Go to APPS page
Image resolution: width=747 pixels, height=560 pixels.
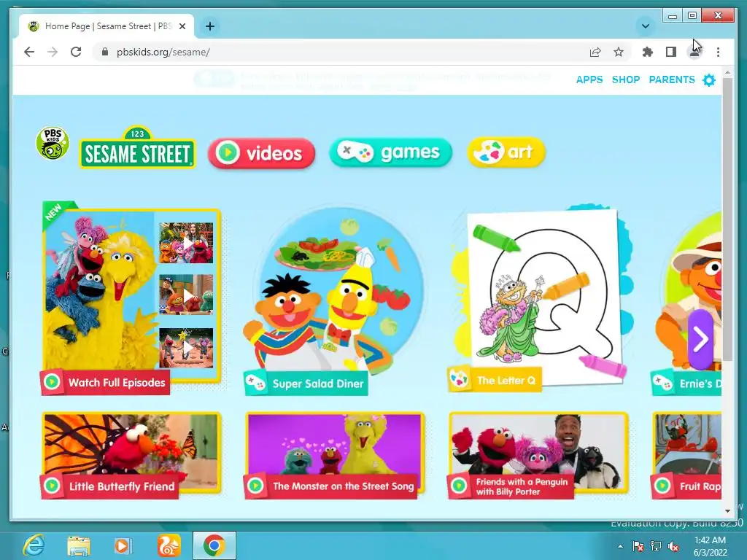(589, 79)
